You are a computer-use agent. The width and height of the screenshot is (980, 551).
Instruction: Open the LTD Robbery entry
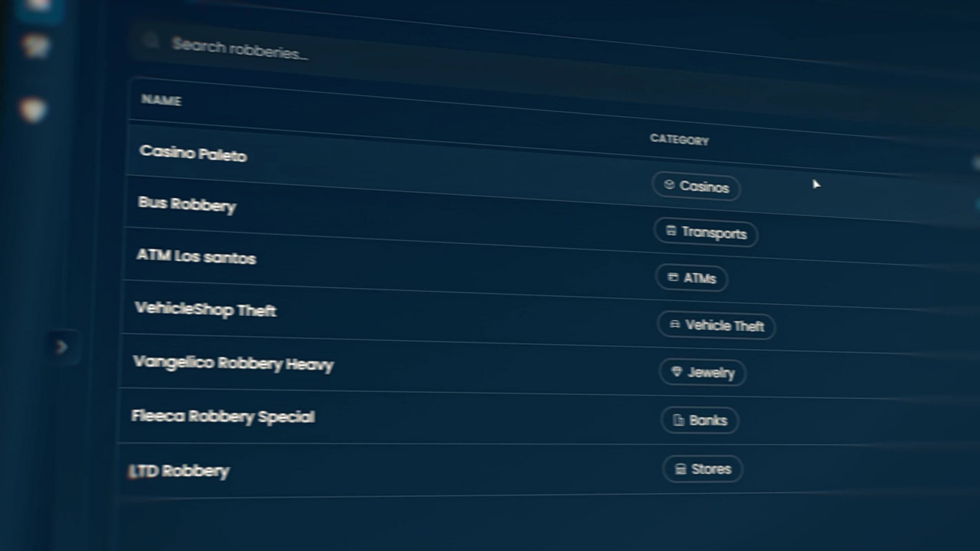pos(179,471)
